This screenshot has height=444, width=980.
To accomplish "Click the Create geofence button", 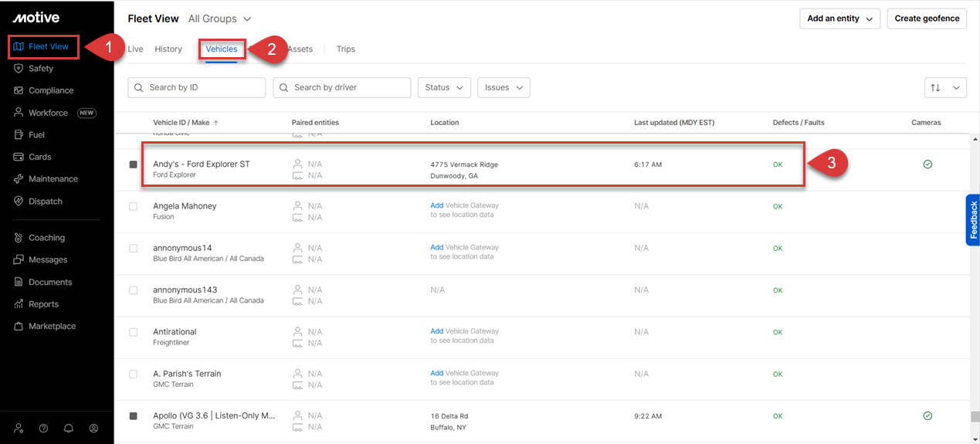I will tap(927, 19).
